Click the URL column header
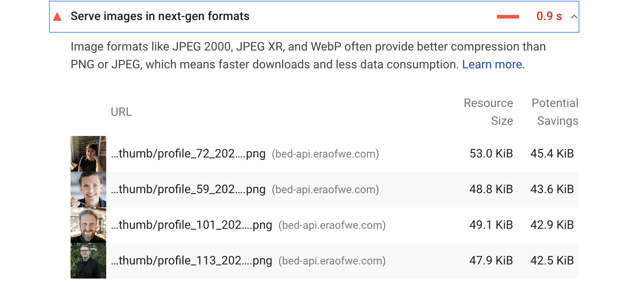 tap(121, 112)
